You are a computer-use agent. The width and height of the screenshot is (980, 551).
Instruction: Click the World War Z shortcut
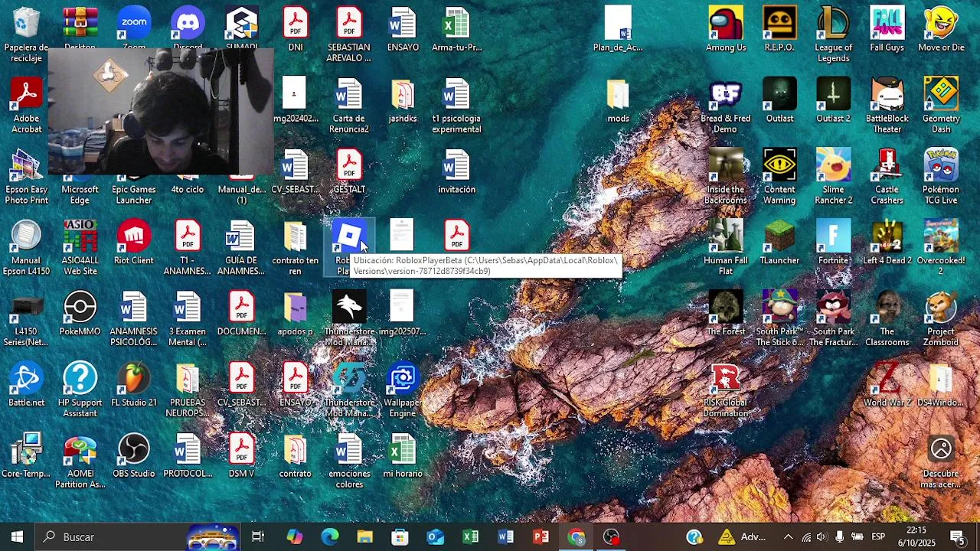[887, 385]
